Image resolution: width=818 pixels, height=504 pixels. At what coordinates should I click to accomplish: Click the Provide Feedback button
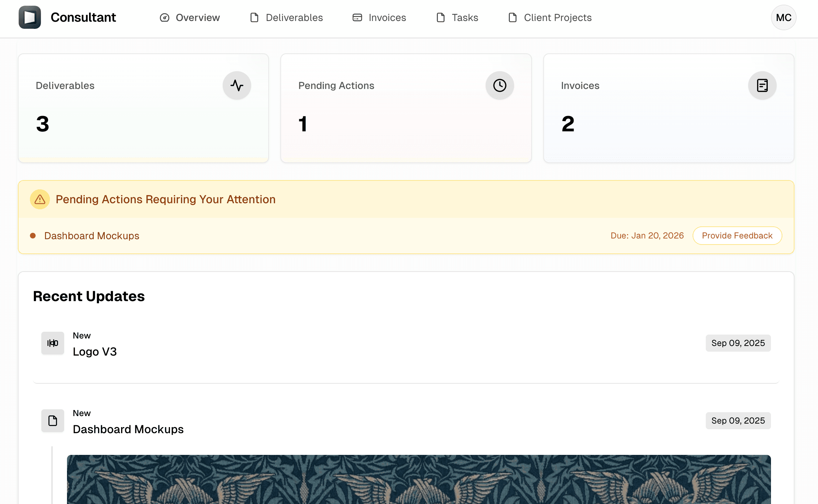(737, 235)
